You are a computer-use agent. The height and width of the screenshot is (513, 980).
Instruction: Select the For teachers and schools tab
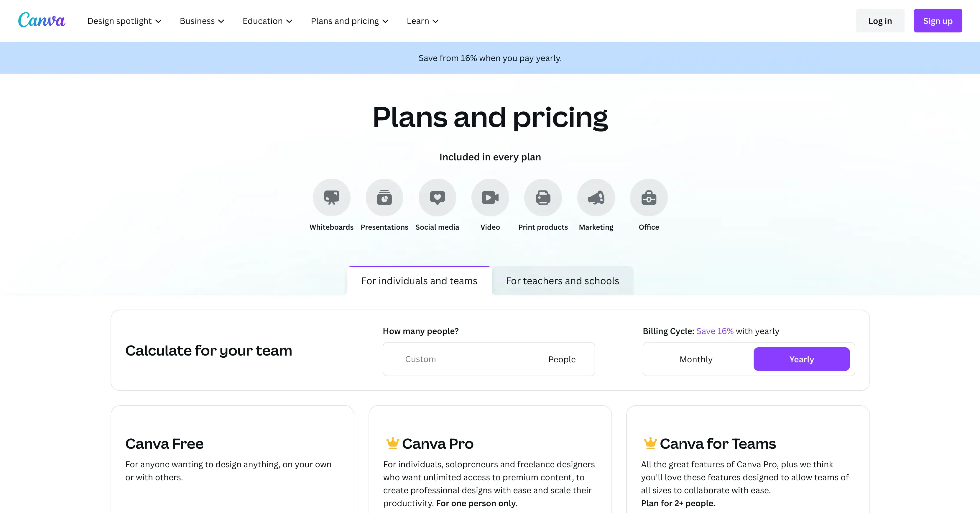pyautogui.click(x=562, y=281)
